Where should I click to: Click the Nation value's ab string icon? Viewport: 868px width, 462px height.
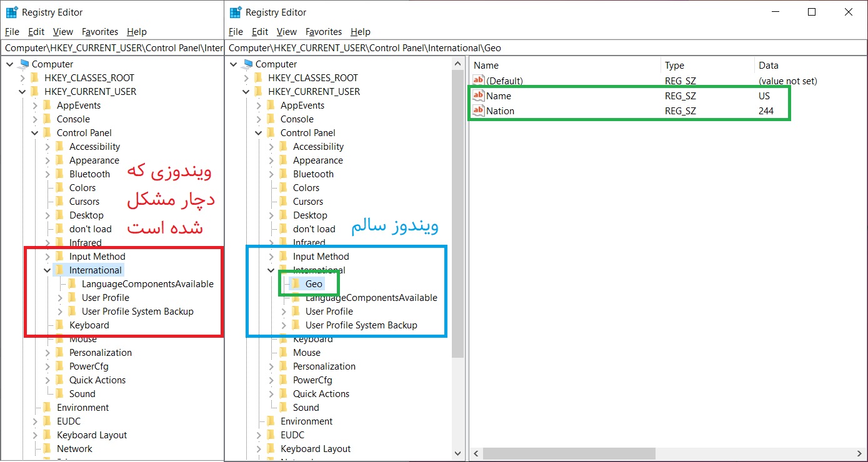pos(479,111)
